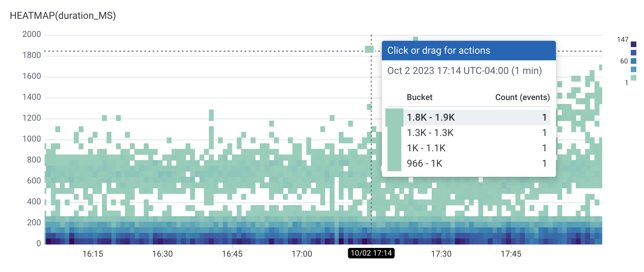
Task: Click the Bucket column header in the tooltip
Action: [x=419, y=97]
